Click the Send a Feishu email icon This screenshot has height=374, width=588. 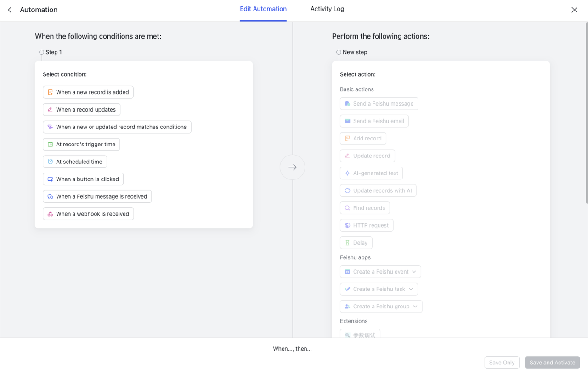pyautogui.click(x=348, y=121)
